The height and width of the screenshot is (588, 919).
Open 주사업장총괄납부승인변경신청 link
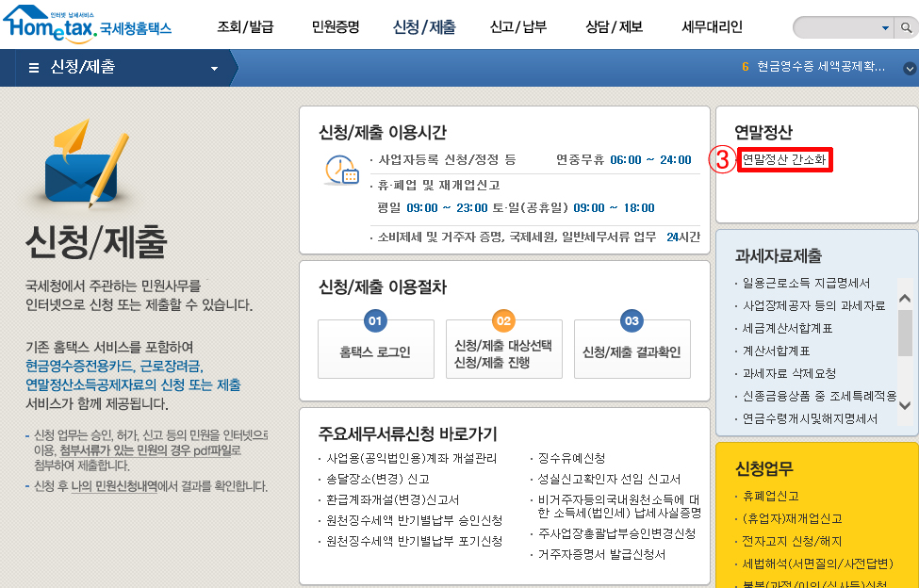point(616,533)
